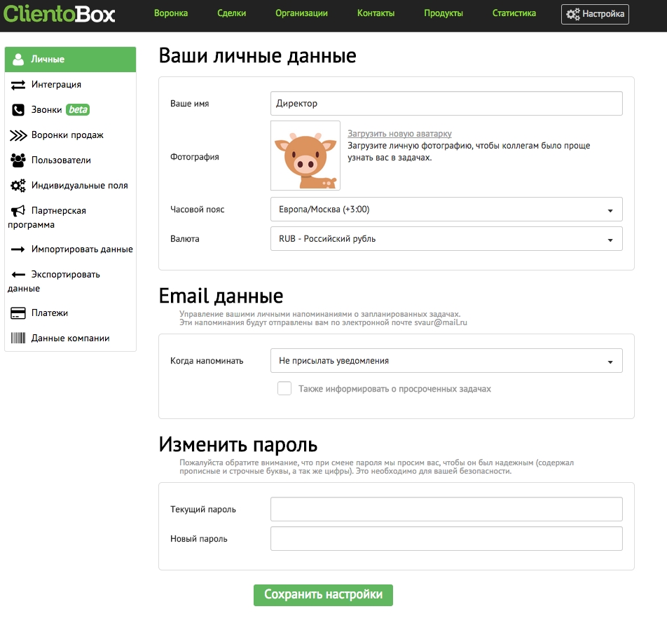The height and width of the screenshot is (644, 667).
Task: Open the Когда напоминать dropdown
Action: (x=446, y=361)
